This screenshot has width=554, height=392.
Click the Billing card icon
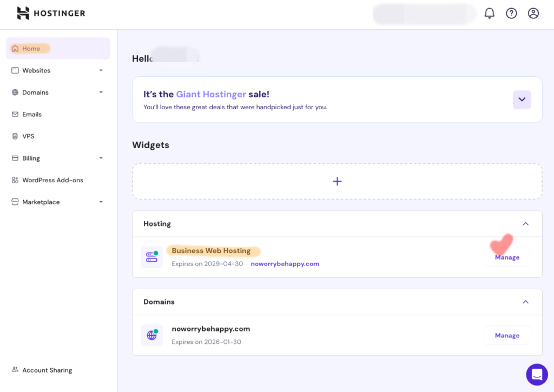(x=15, y=158)
